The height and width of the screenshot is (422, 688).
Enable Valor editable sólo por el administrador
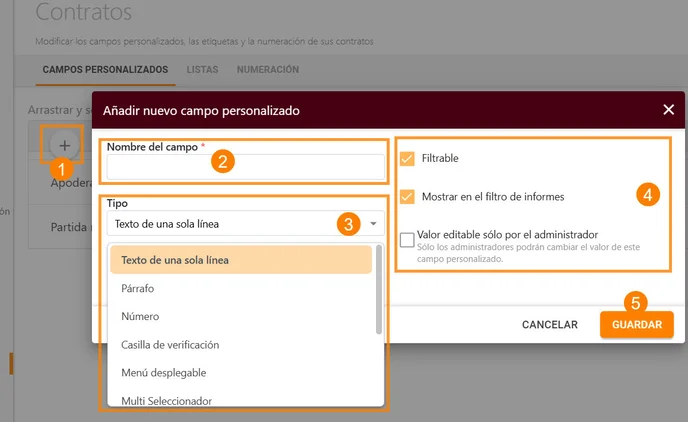click(x=407, y=240)
